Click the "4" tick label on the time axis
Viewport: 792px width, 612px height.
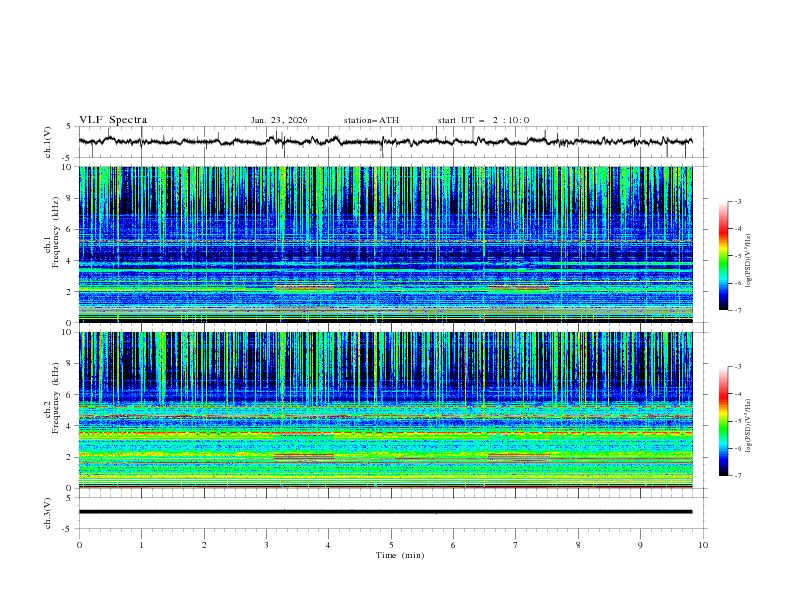pos(328,545)
